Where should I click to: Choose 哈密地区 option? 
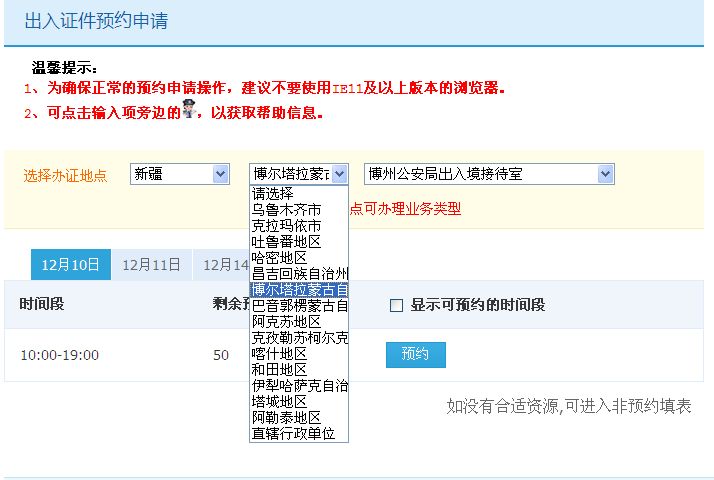pos(279,258)
